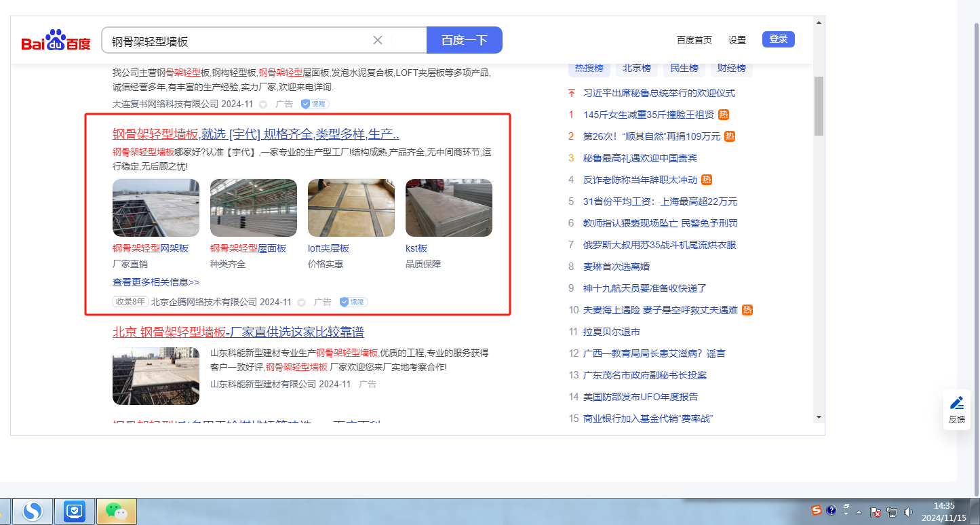
Task: Open the blue shield monitor taskbar app
Action: click(x=75, y=511)
